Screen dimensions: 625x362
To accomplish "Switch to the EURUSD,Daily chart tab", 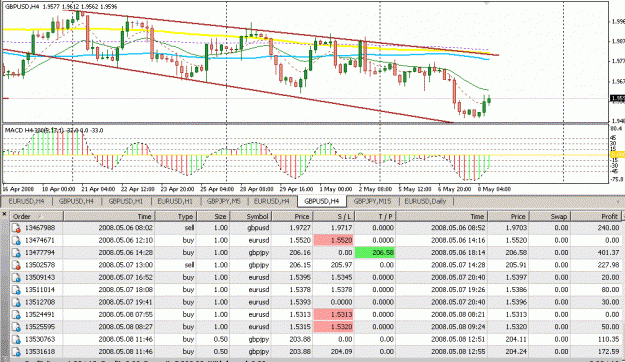I will tap(425, 201).
